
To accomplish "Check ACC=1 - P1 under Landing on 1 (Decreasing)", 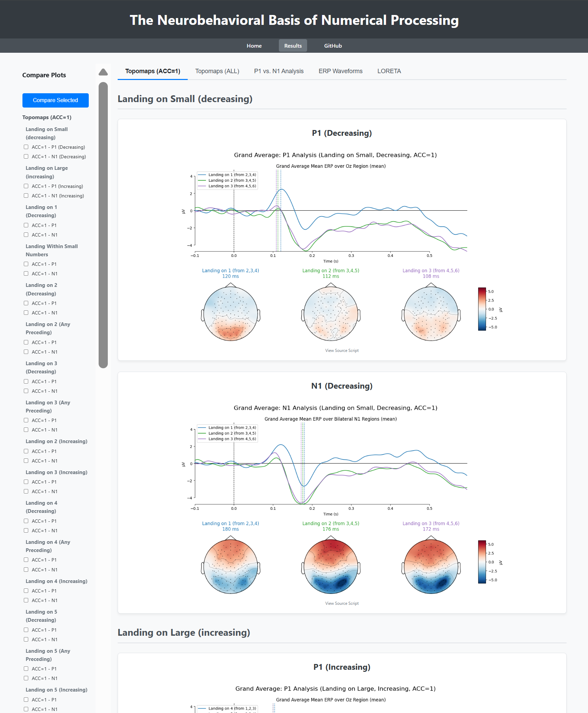I will [26, 225].
